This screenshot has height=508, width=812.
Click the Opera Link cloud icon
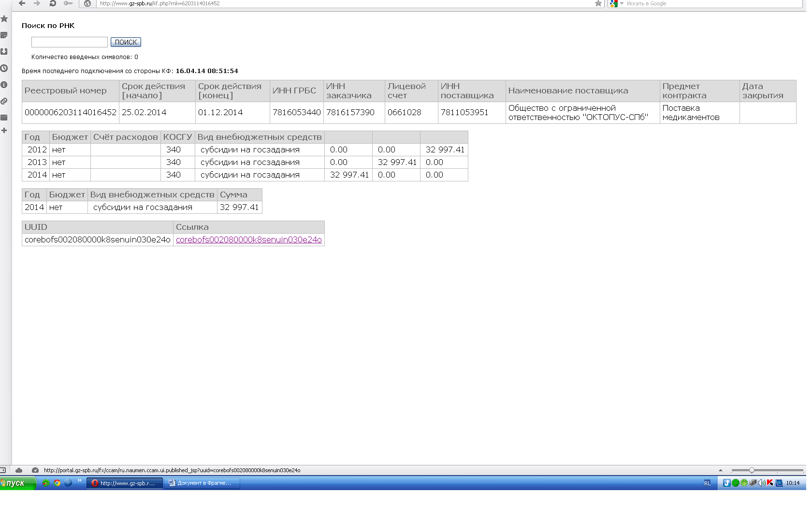pos(19,470)
